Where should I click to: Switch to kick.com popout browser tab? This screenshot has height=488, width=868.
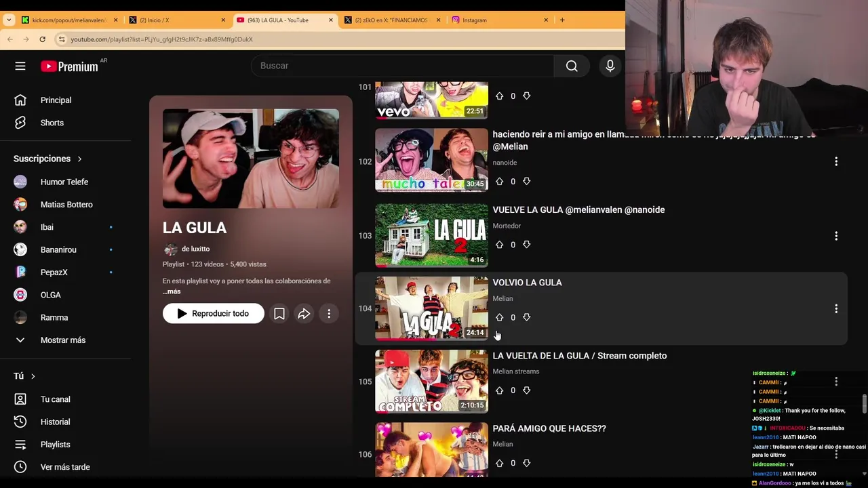tap(70, 20)
